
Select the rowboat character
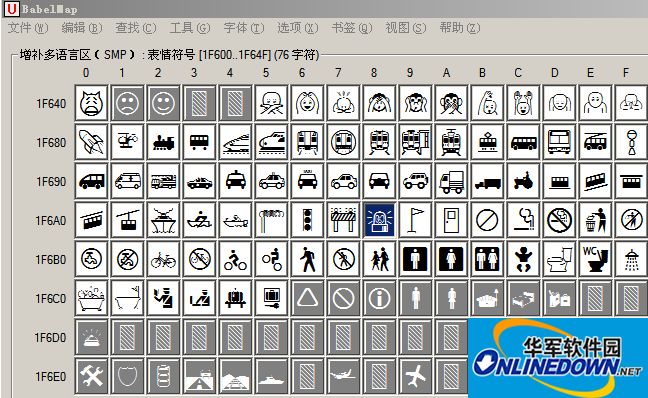click(x=199, y=220)
